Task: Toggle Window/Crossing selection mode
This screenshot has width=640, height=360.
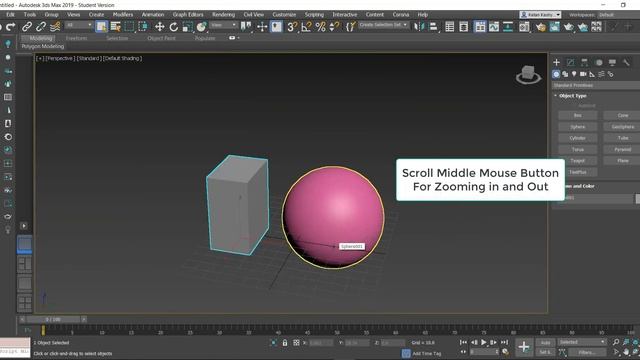Action: (143, 27)
